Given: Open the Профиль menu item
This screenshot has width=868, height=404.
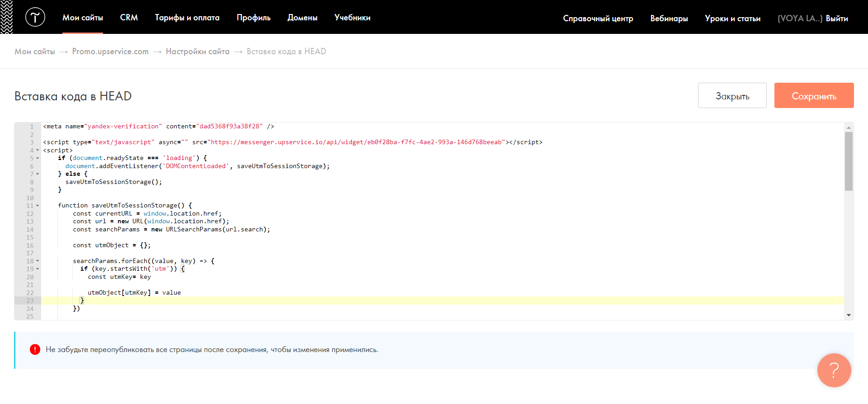Looking at the screenshot, I should click(254, 18).
